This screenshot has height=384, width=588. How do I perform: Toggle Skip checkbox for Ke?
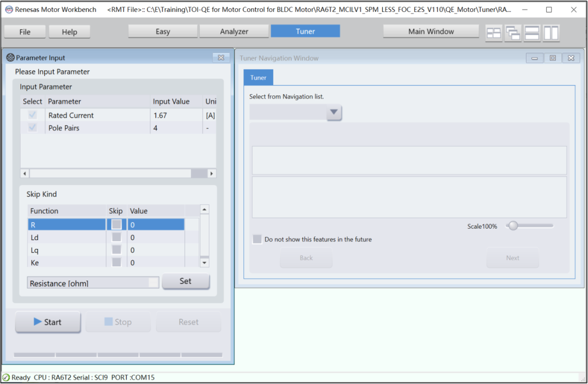coord(117,262)
